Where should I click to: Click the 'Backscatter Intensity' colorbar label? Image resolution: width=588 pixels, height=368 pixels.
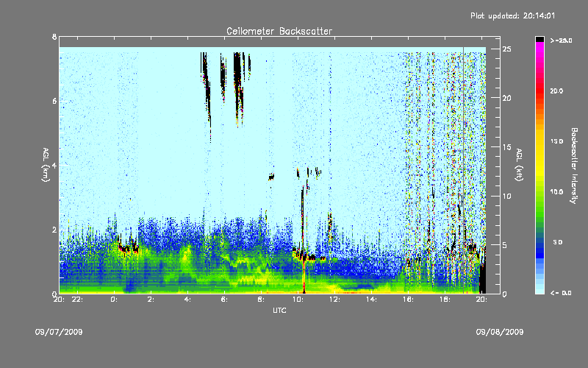(574, 166)
